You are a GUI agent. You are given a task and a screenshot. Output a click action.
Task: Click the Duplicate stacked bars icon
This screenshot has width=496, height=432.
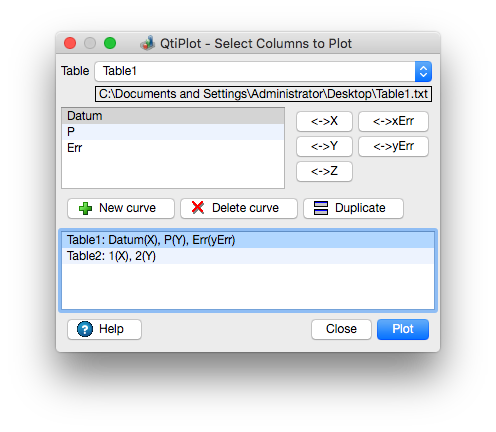(x=321, y=208)
